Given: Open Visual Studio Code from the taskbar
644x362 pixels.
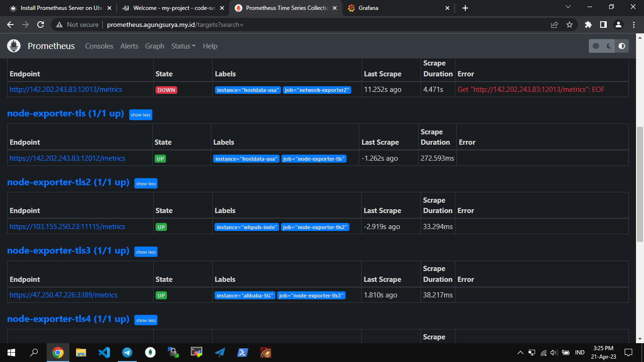Looking at the screenshot, I should (104, 352).
